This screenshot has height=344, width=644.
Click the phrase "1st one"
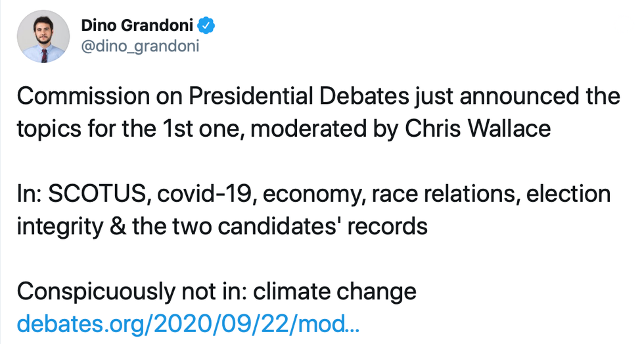tap(196, 128)
